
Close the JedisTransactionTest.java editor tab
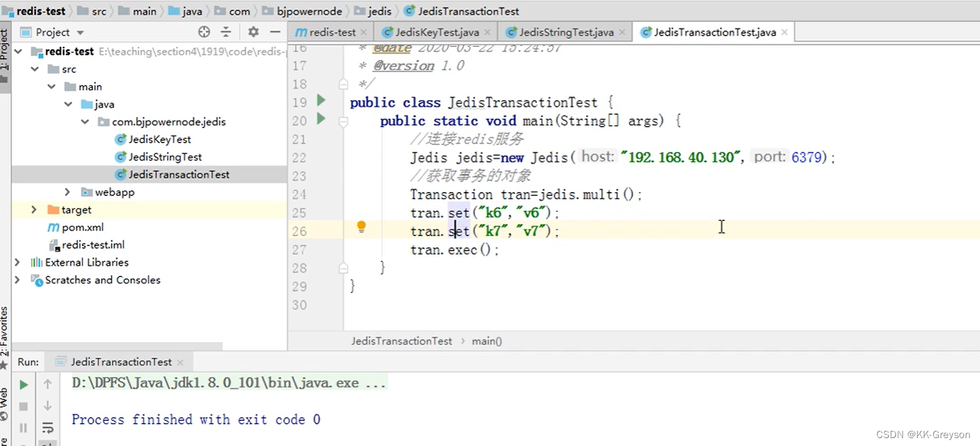(785, 32)
